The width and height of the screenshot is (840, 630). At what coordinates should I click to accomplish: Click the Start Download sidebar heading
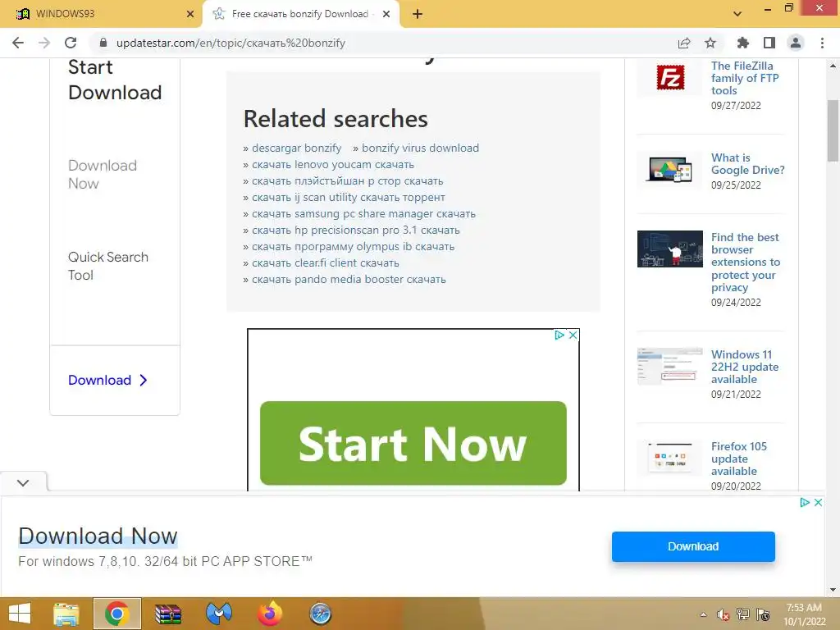[x=115, y=80]
